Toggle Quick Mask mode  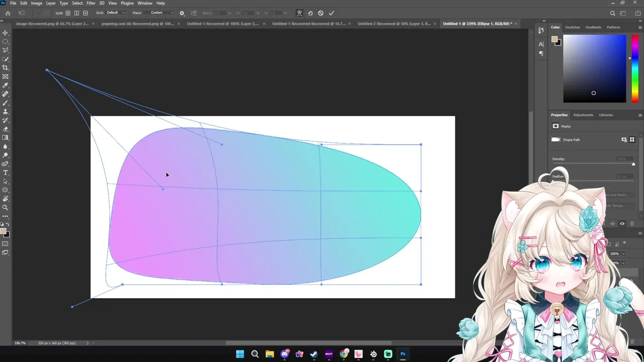coord(6,244)
